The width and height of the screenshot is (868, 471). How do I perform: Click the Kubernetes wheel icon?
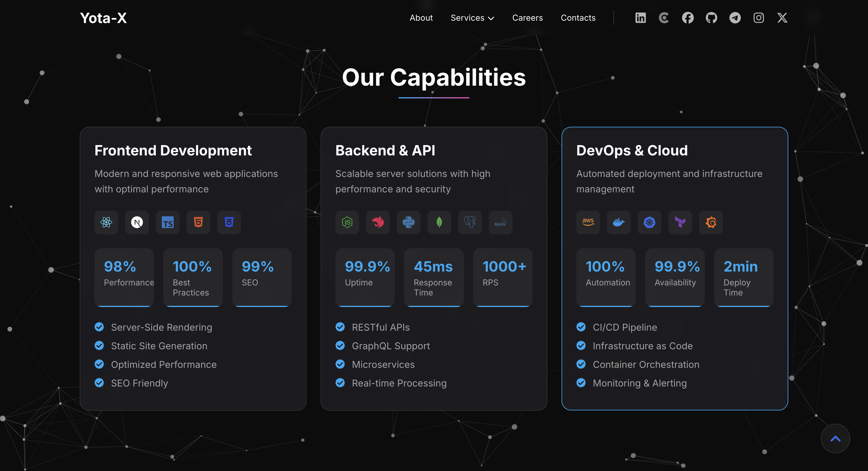point(649,222)
